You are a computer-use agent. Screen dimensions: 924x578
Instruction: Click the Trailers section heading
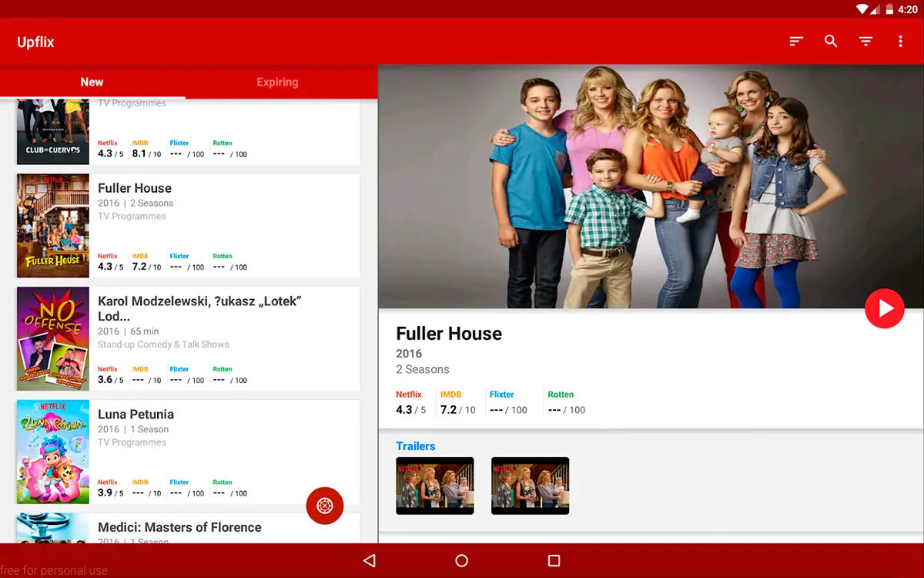point(416,446)
